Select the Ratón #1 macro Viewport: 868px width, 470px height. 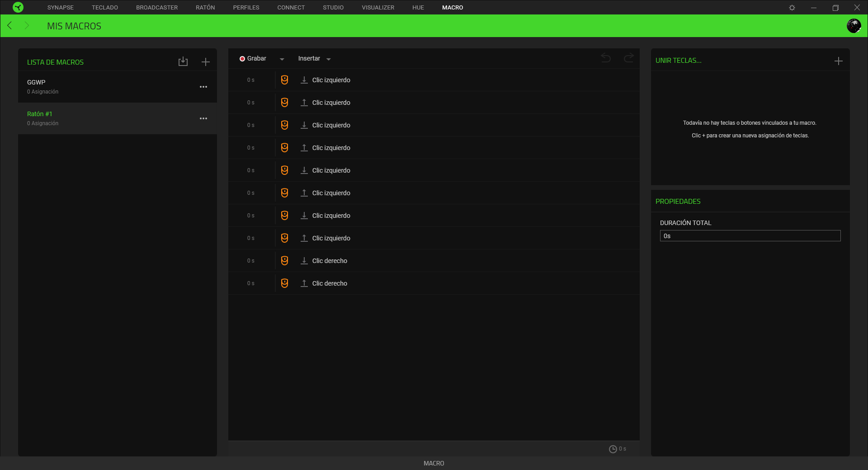(x=118, y=118)
